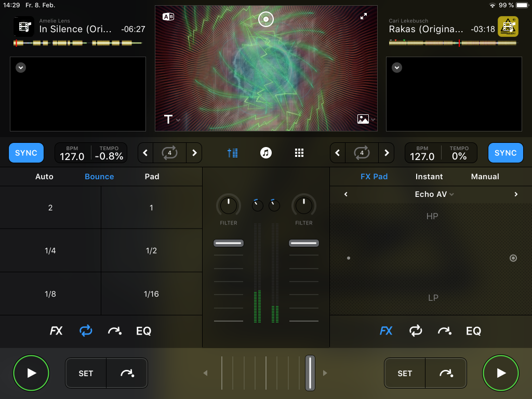The image size is (532, 399).
Task: Toggle the left deck 4-beat loop
Action: pos(169,153)
